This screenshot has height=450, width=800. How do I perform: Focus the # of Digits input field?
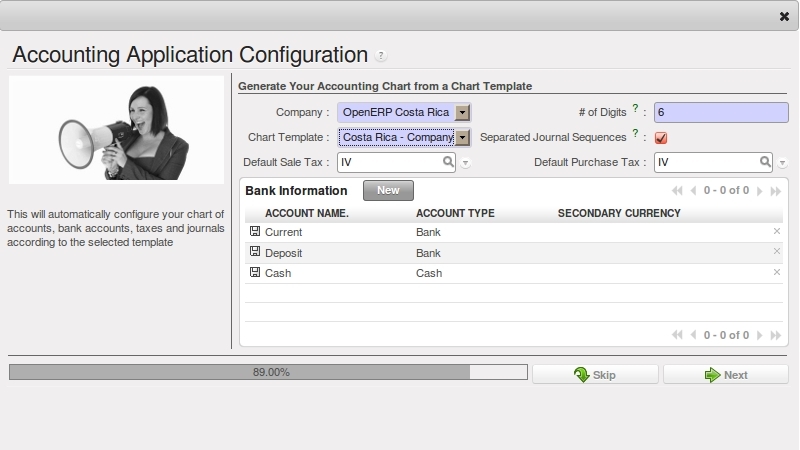coord(720,113)
